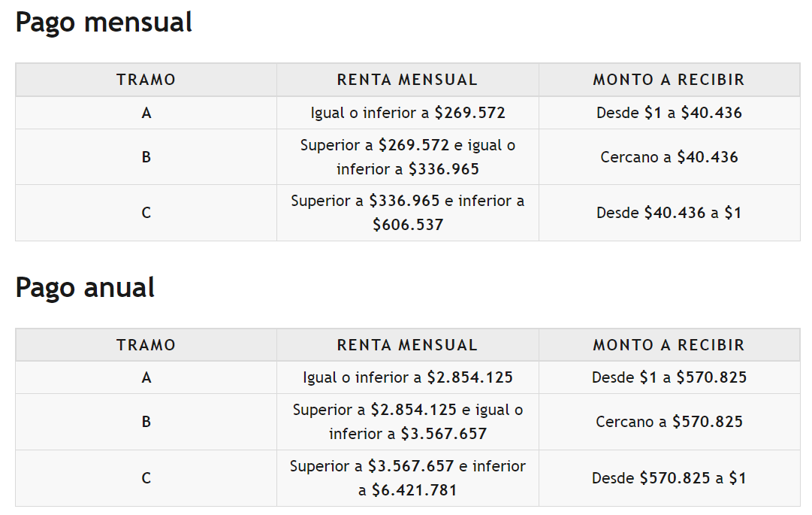This screenshot has height=515, width=812.
Task: Click the "Desde $570.825 a $1" cell
Action: 669,478
